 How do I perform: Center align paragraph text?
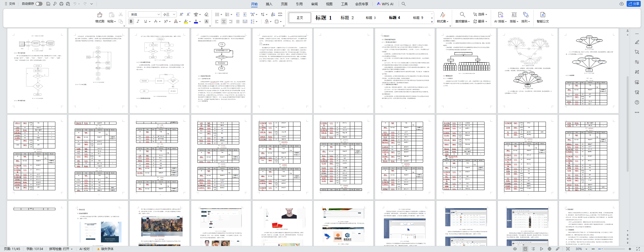point(224,21)
